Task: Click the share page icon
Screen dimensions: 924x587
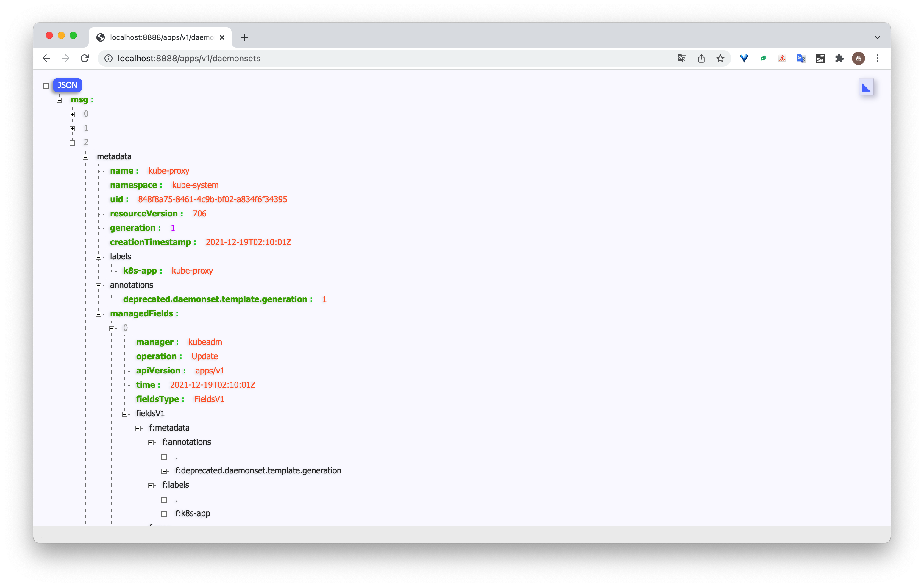Action: click(x=701, y=58)
